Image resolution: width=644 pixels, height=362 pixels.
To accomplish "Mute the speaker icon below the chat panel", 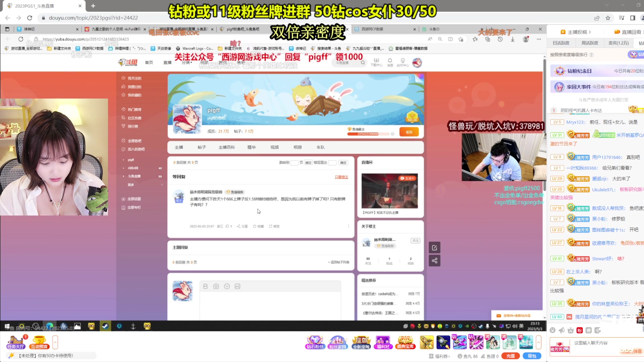I will pyautogui.click(x=561, y=330).
